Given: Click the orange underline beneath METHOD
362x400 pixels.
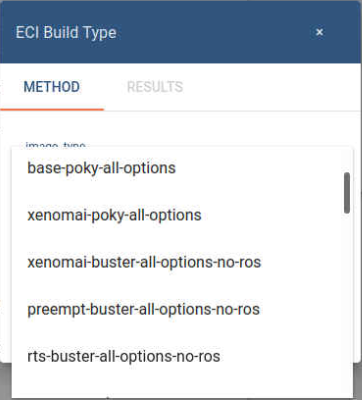Looking at the screenshot, I should pyautogui.click(x=52, y=109).
